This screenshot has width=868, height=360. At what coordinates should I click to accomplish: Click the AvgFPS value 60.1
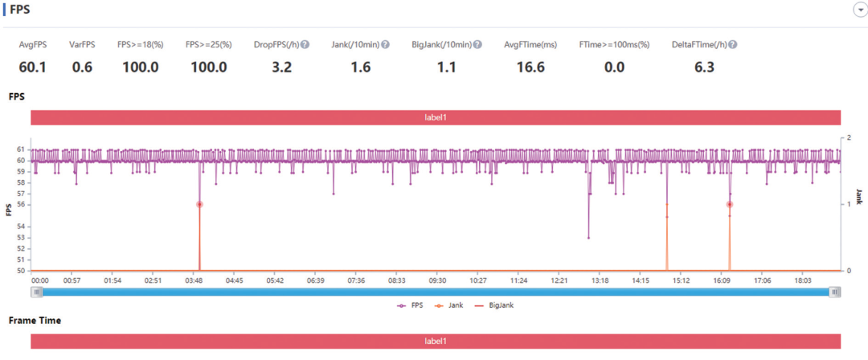tap(33, 67)
